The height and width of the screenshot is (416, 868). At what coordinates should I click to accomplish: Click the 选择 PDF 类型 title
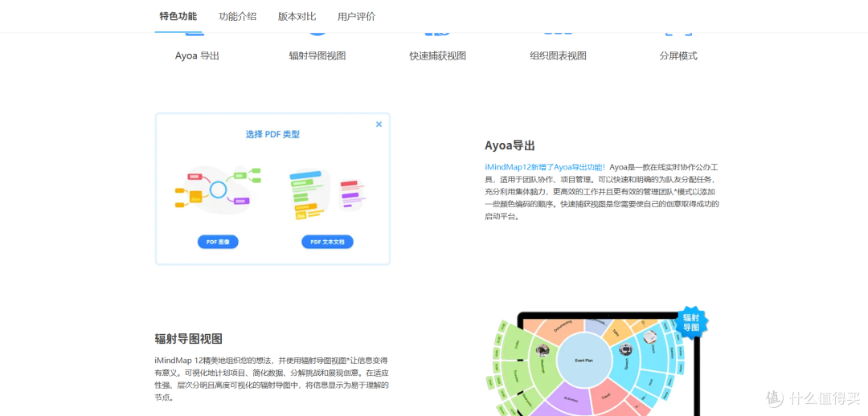coord(272,134)
